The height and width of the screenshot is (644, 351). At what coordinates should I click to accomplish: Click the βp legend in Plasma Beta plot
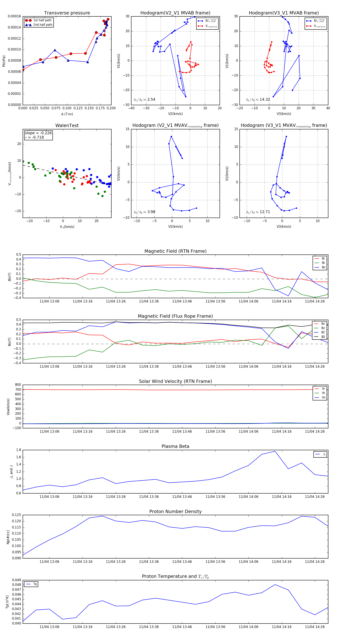(320, 454)
